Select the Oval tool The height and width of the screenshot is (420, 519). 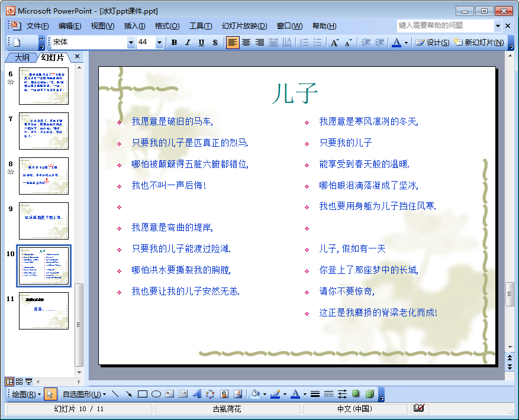pyautogui.click(x=156, y=394)
